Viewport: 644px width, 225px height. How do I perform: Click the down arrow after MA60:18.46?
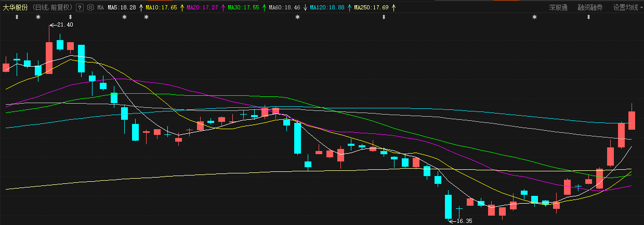click(x=305, y=8)
